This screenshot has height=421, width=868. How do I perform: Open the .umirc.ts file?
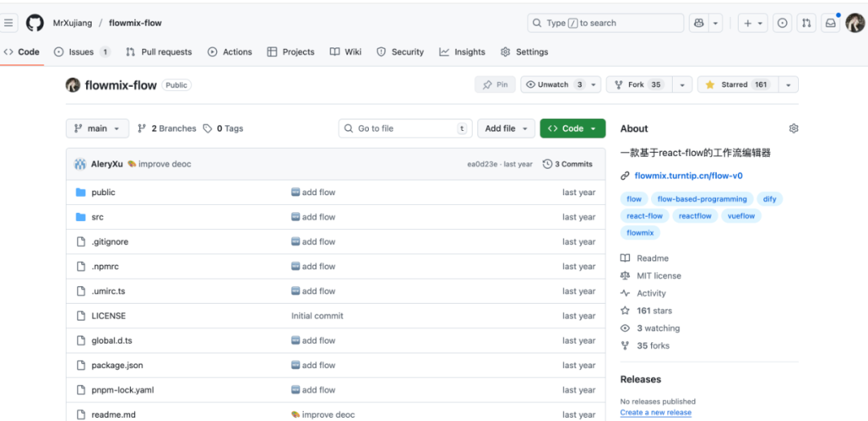coord(108,291)
